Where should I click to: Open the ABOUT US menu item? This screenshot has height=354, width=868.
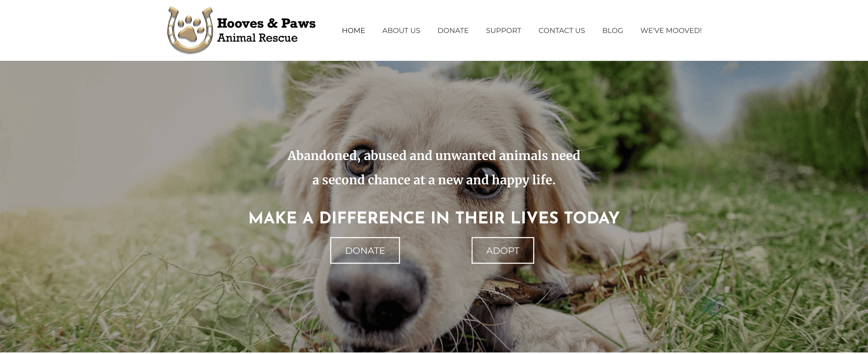click(x=401, y=31)
